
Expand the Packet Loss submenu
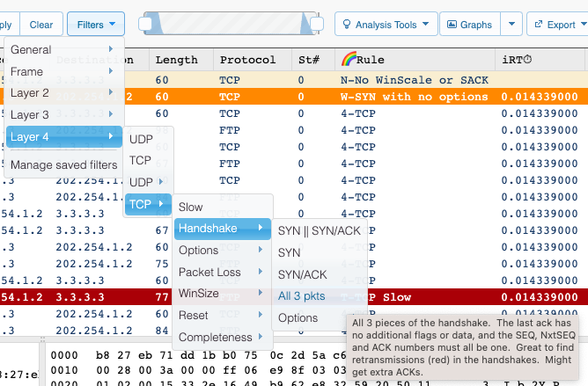coord(223,272)
